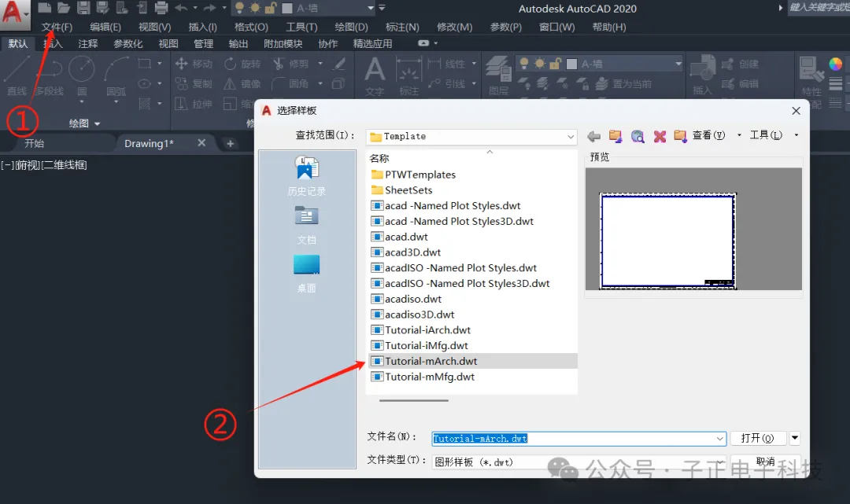Select the Fillet (圆角) tool
The height and width of the screenshot is (504, 850).
pos(290,84)
